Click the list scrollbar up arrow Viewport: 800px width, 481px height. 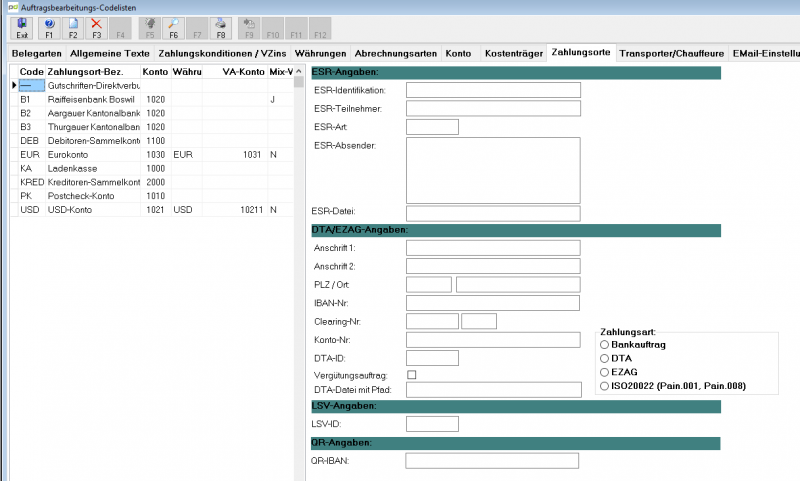point(299,71)
